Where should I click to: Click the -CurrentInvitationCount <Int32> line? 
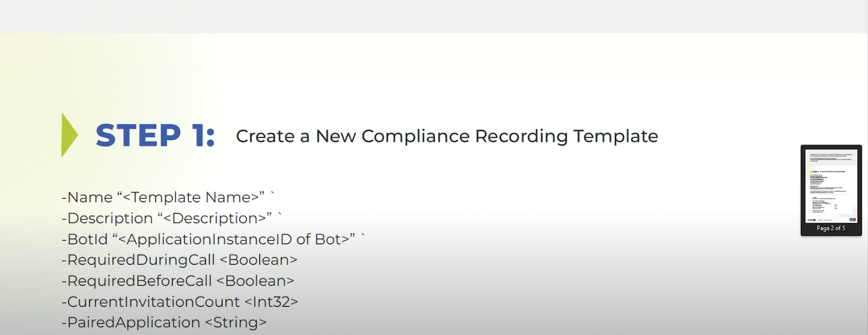(179, 302)
